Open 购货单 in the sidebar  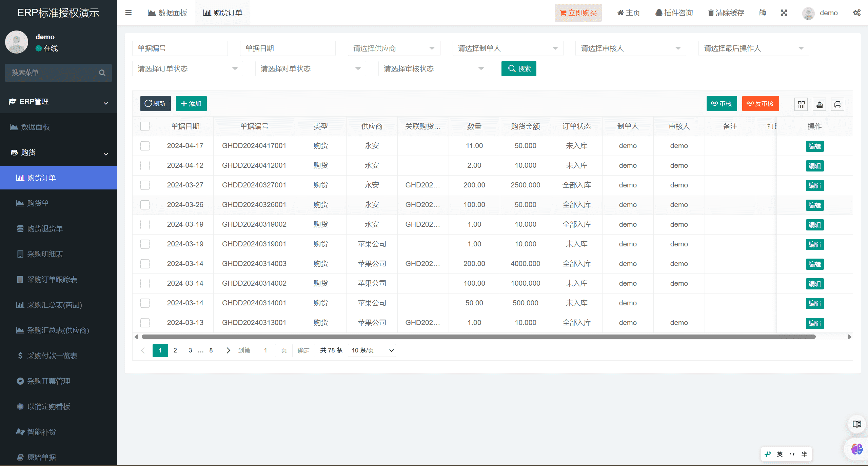(58, 203)
